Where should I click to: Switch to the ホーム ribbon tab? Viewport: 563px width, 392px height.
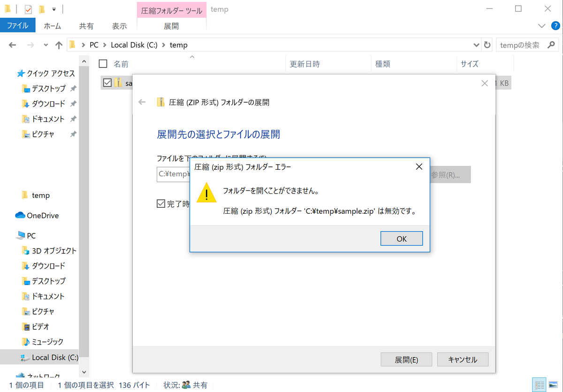(x=52, y=26)
